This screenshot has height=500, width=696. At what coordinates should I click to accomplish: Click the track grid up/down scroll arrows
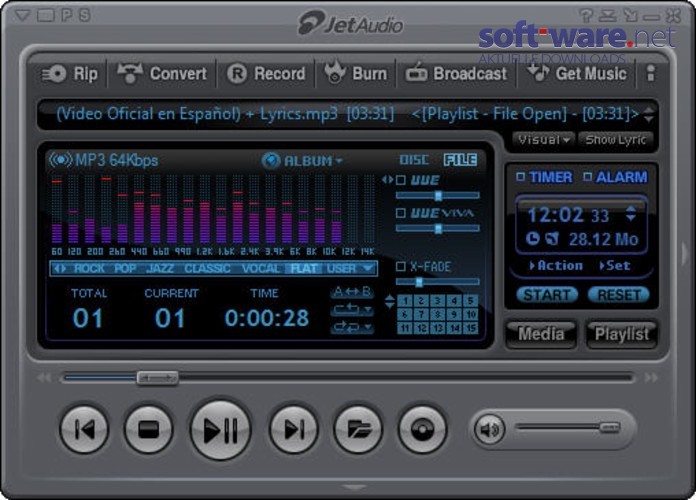(389, 302)
